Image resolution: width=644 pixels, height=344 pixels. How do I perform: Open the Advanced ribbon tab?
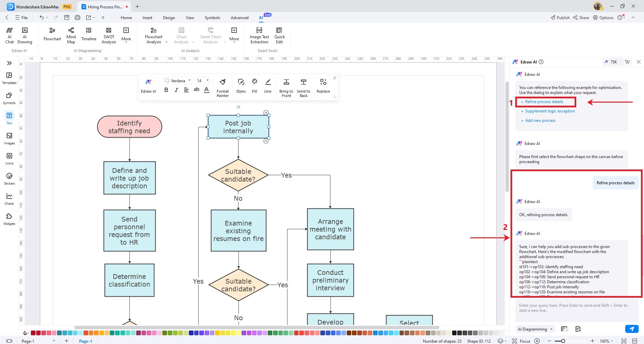tap(239, 17)
